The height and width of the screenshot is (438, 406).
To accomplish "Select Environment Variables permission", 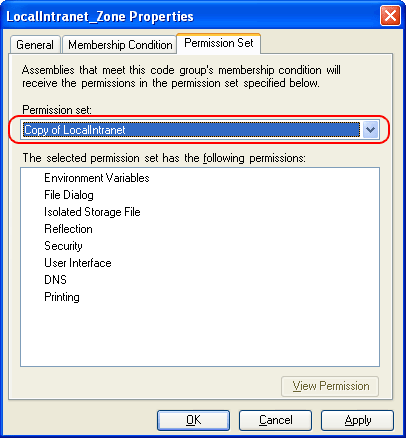I will click(97, 178).
